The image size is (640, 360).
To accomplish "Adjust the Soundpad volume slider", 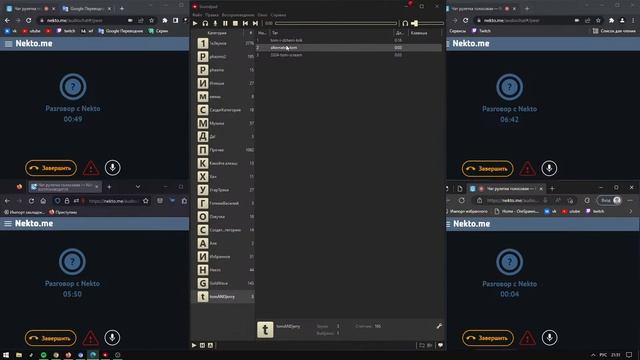I will tap(427, 23).
